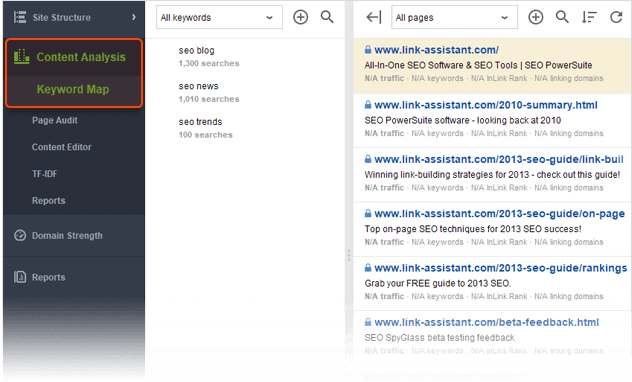
Task: Click the collapse-left arrow icon
Action: [x=373, y=17]
